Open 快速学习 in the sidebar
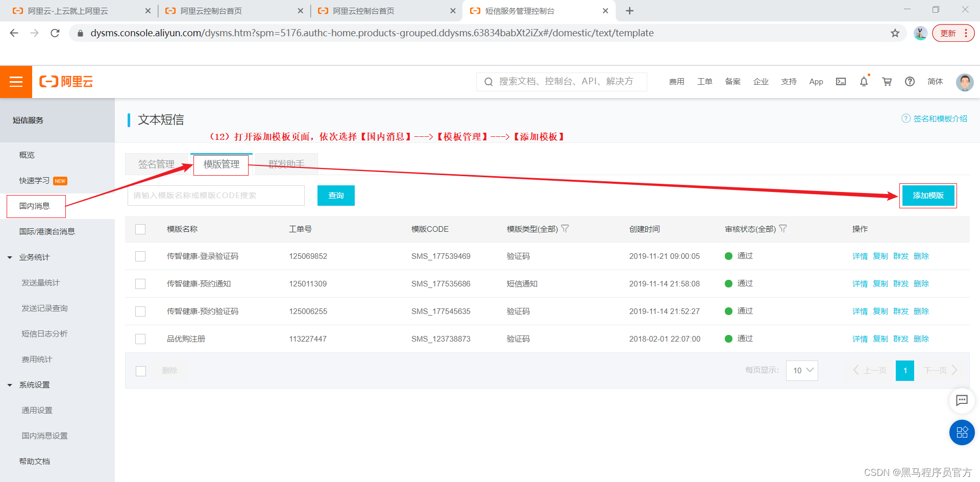Viewport: 980px width, 482px height. pyautogui.click(x=35, y=181)
